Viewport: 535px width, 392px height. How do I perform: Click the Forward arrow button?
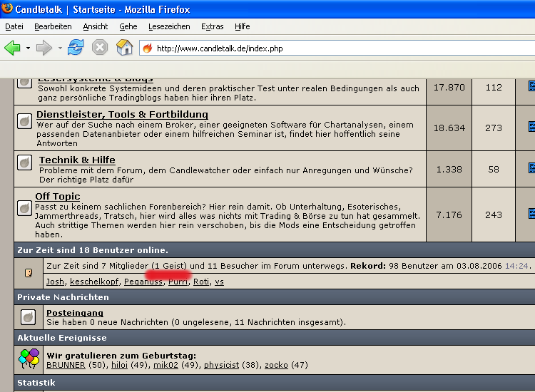44,48
